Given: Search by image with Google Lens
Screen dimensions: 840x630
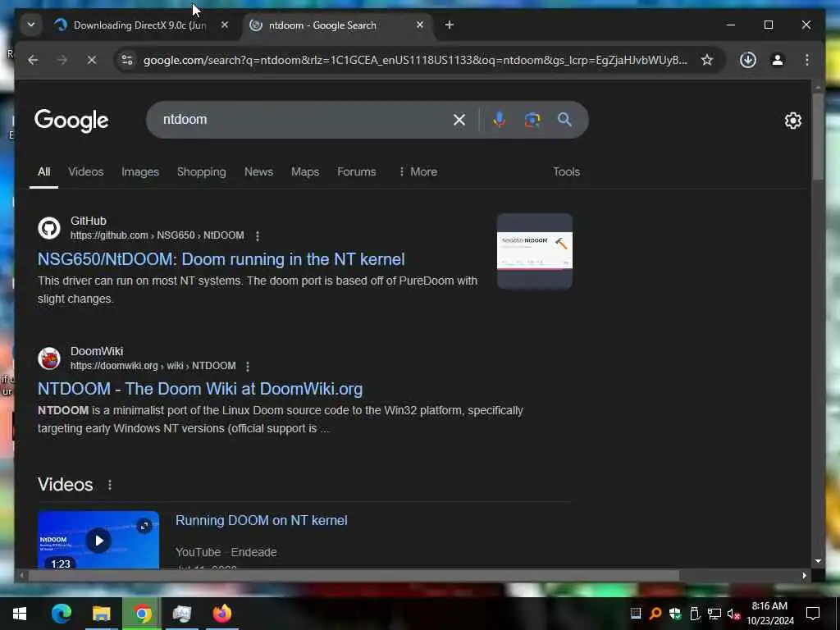Looking at the screenshot, I should (532, 120).
